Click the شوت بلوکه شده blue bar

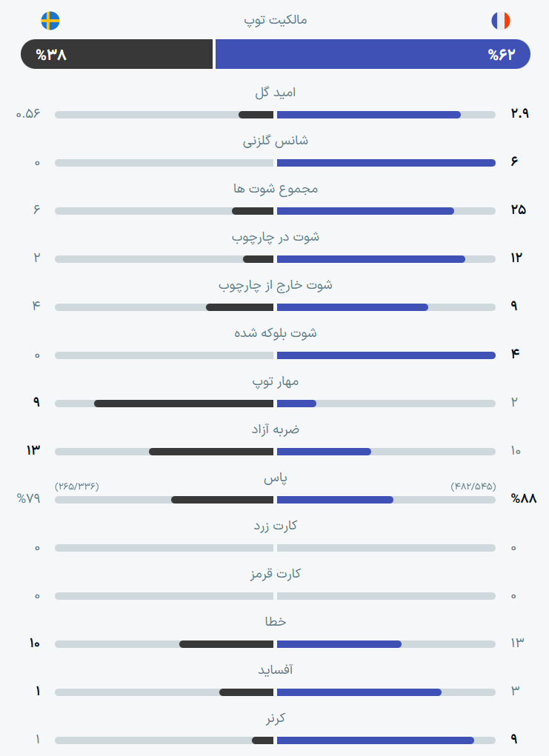pyautogui.click(x=386, y=355)
